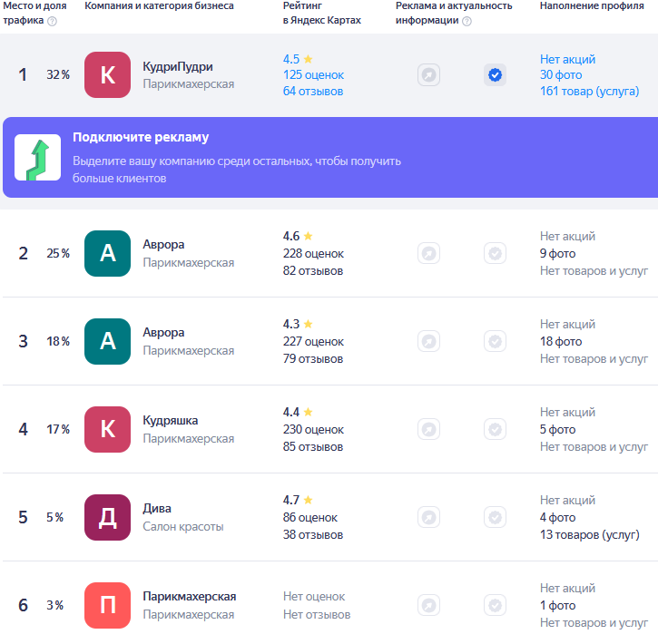Click the help icon beside 'Место и доля трафика'
Screen dimensions: 658x644
[52, 22]
